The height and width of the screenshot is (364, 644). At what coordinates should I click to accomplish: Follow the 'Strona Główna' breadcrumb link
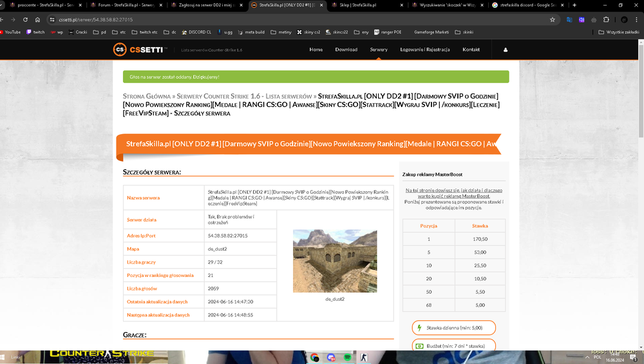click(x=147, y=96)
